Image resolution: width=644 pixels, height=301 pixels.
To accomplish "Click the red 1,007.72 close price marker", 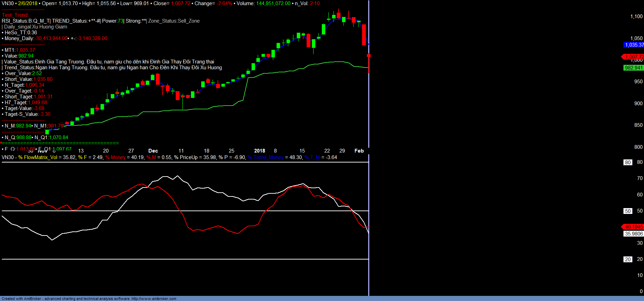I will tap(633, 57).
